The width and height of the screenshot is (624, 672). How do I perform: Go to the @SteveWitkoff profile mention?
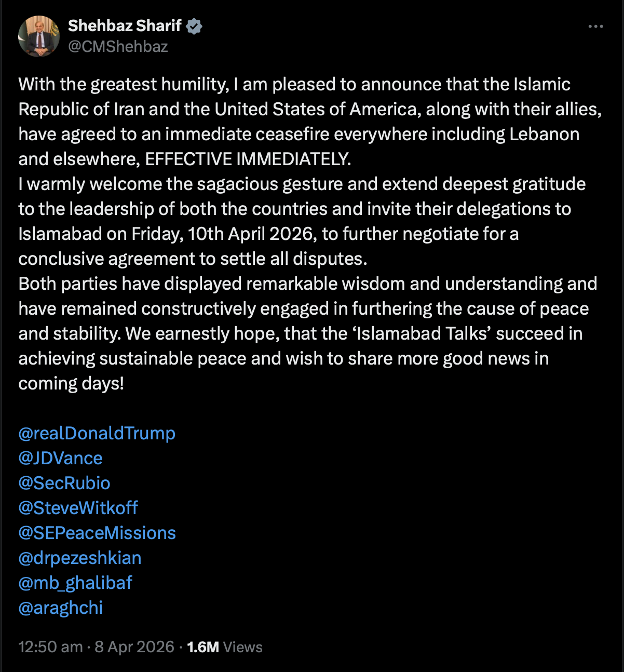point(78,508)
